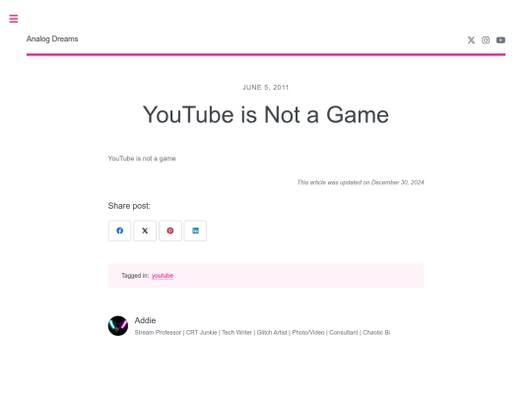Image resolution: width=532 pixels, height=399 pixels.
Task: Share post on Facebook
Action: pyautogui.click(x=119, y=231)
